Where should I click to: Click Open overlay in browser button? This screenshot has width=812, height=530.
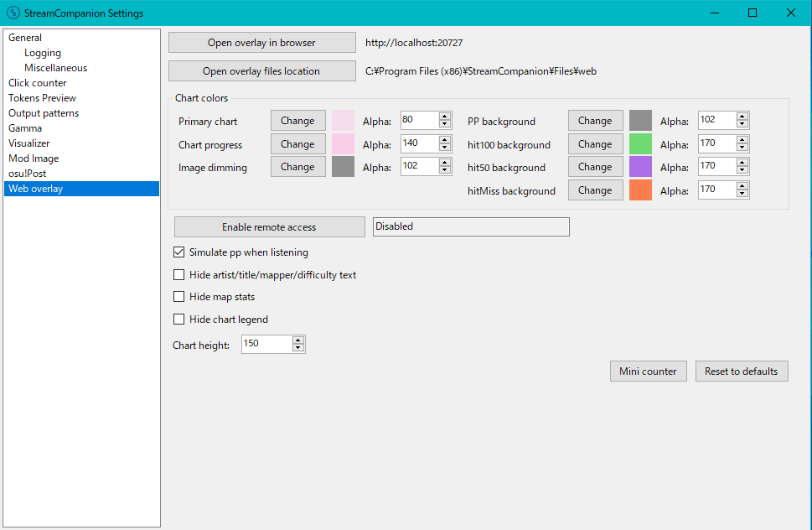tap(262, 43)
